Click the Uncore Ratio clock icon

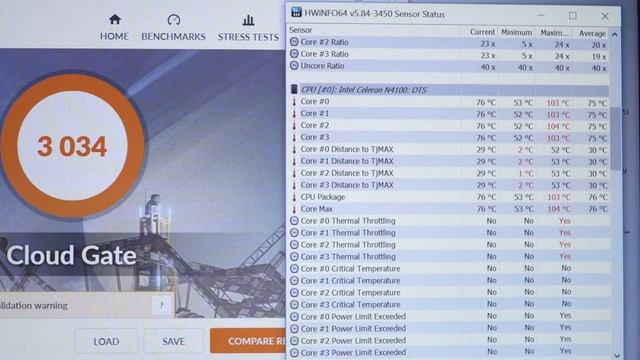[x=294, y=65]
